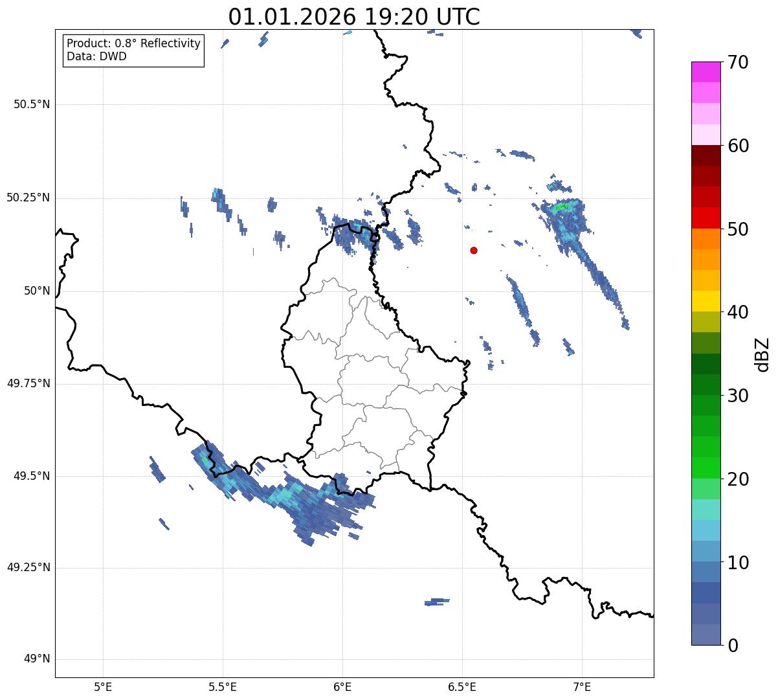Image resolution: width=778 pixels, height=700 pixels.
Task: Click the 49.25°N latitude label
Action: [x=28, y=568]
